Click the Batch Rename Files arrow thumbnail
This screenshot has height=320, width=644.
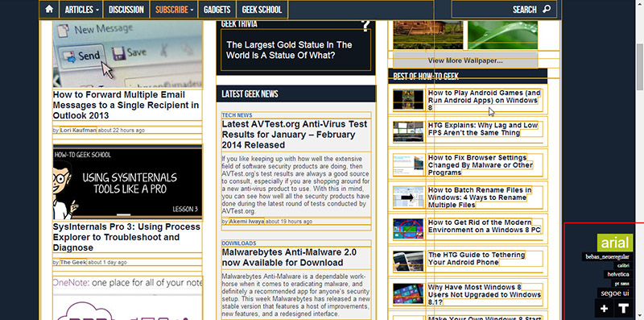(x=408, y=197)
